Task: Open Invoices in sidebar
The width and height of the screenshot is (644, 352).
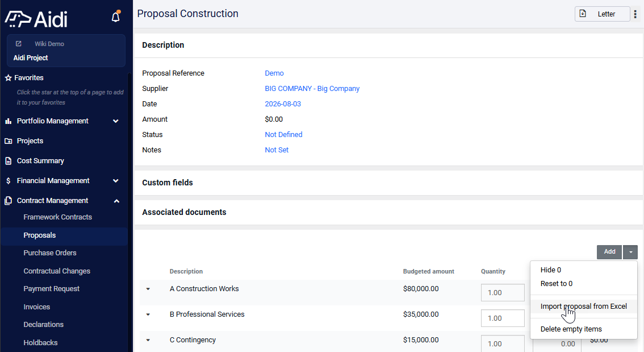Action: [36, 307]
